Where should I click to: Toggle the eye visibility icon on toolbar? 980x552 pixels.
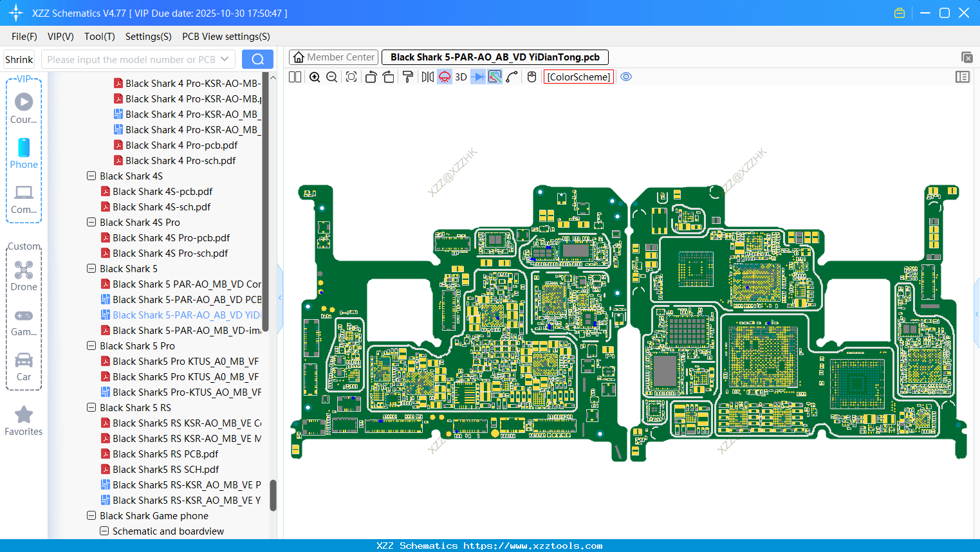tap(626, 77)
